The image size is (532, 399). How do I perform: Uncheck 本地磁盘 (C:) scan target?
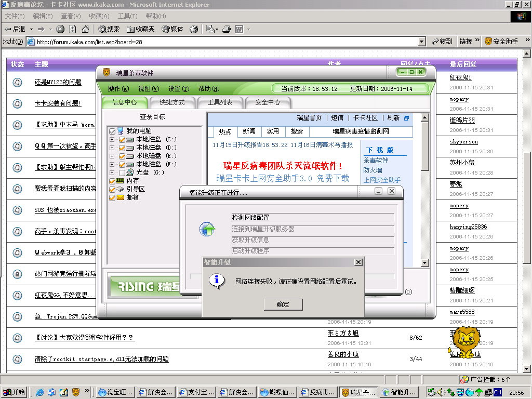pyautogui.click(x=122, y=139)
